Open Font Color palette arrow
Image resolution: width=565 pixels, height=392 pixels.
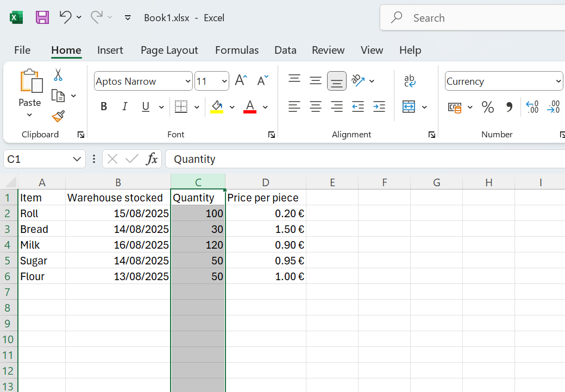pos(265,107)
